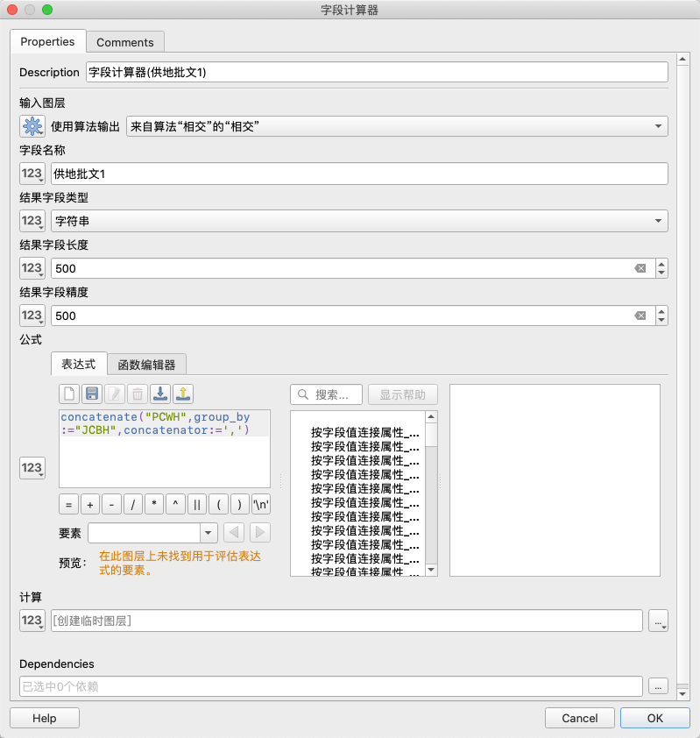Open the dependencies selection dialog
Screen dimensions: 700x738
pos(658,686)
